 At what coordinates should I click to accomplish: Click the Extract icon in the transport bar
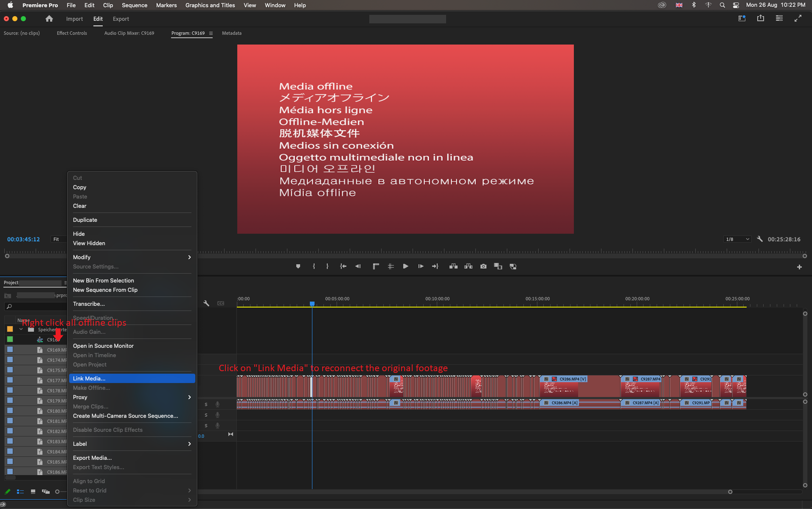(x=468, y=266)
